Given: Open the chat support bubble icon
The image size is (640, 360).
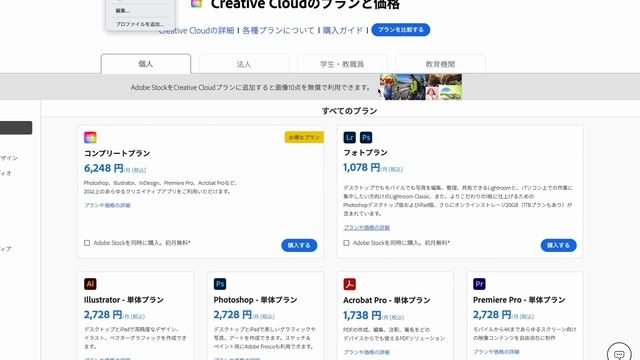Looking at the screenshot, I should coord(619,353).
